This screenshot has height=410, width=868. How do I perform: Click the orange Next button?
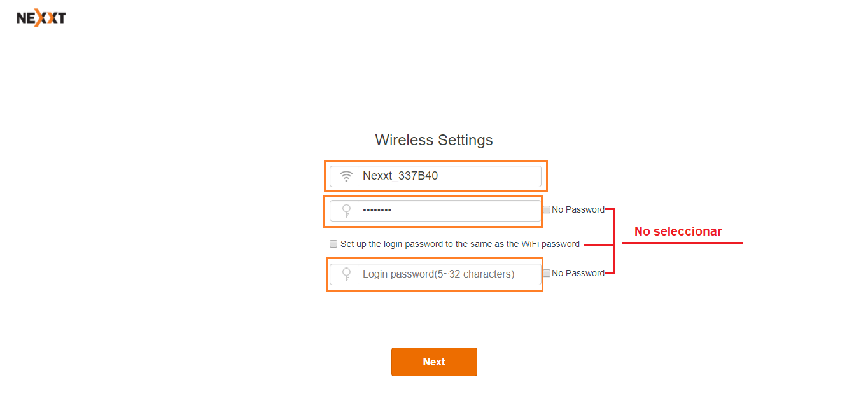click(434, 362)
